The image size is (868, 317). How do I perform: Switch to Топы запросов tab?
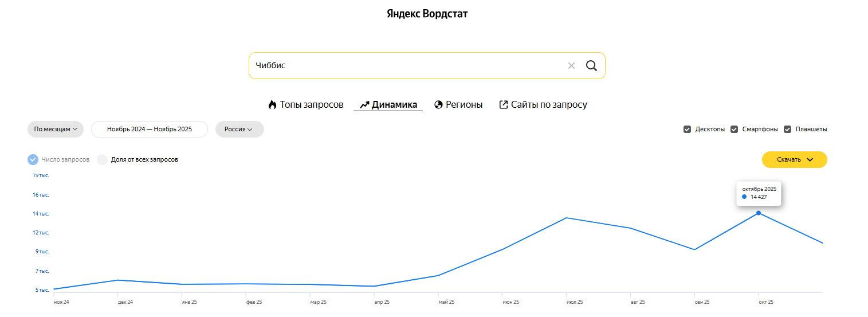[311, 105]
